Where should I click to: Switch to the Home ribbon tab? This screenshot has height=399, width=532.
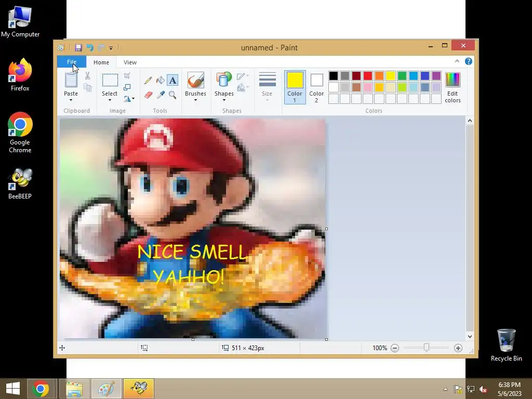click(x=101, y=62)
